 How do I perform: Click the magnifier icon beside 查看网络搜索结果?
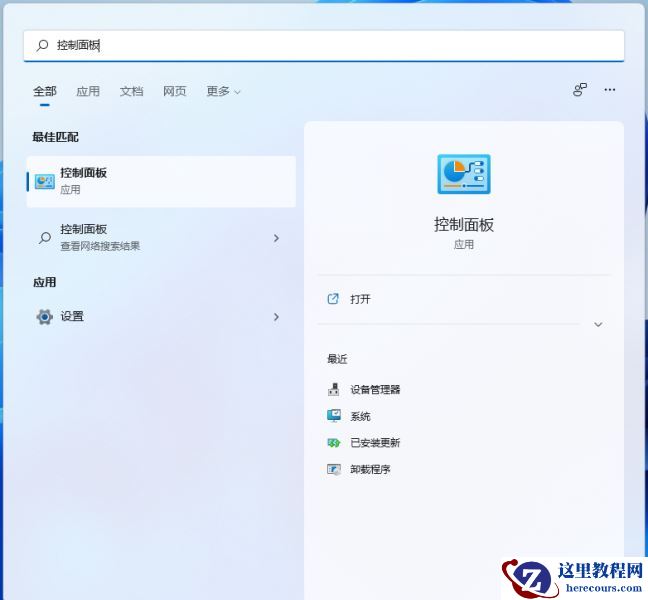click(x=45, y=238)
